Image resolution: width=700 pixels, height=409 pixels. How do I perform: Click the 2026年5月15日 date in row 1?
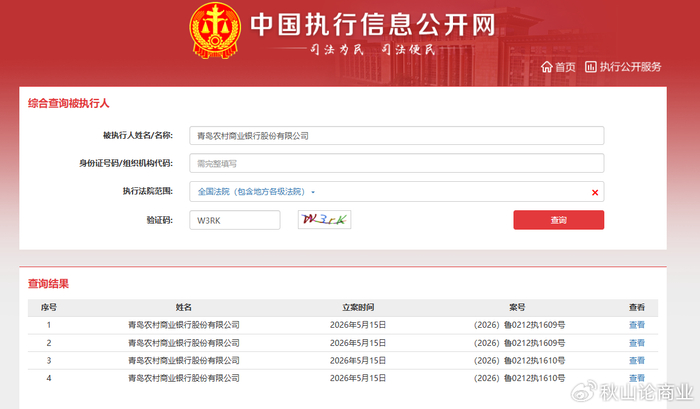[358, 325]
